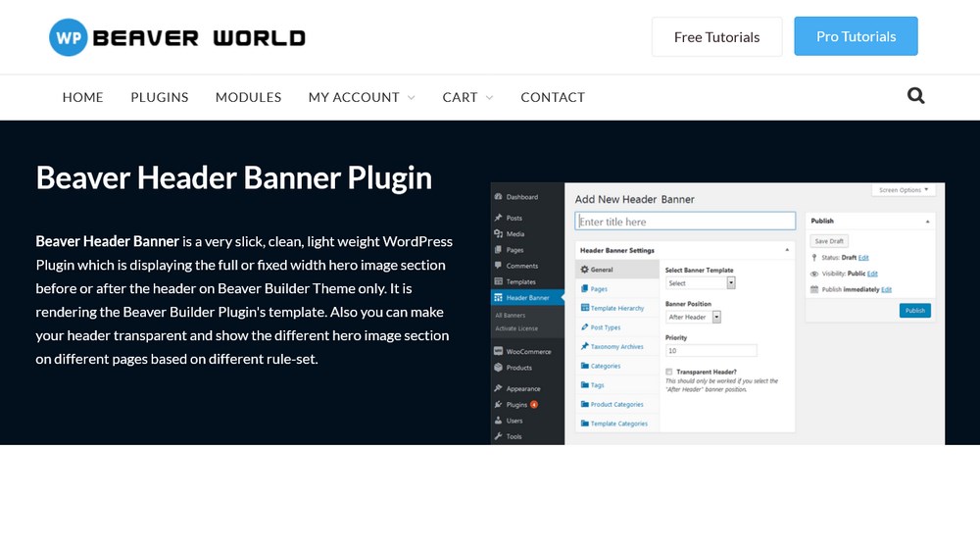Image resolution: width=980 pixels, height=549 pixels.
Task: Click the Dashboard gauge icon in WordPress sidebar
Action: (x=498, y=197)
